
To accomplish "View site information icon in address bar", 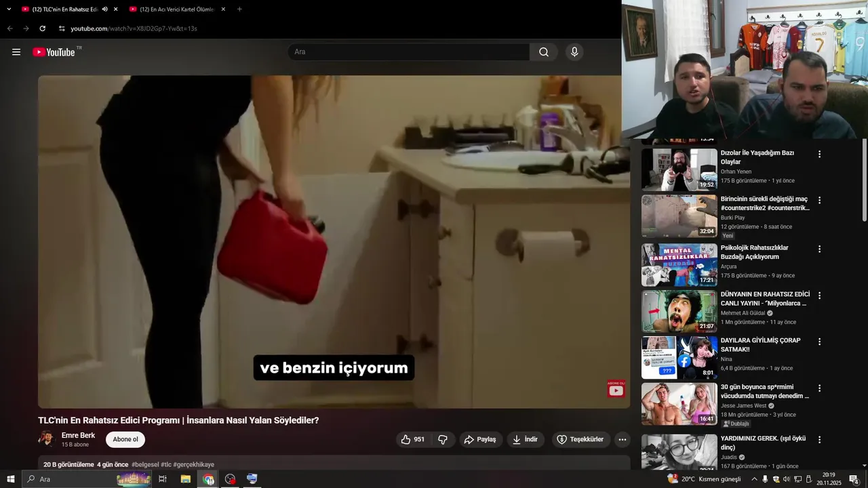I will point(62,28).
